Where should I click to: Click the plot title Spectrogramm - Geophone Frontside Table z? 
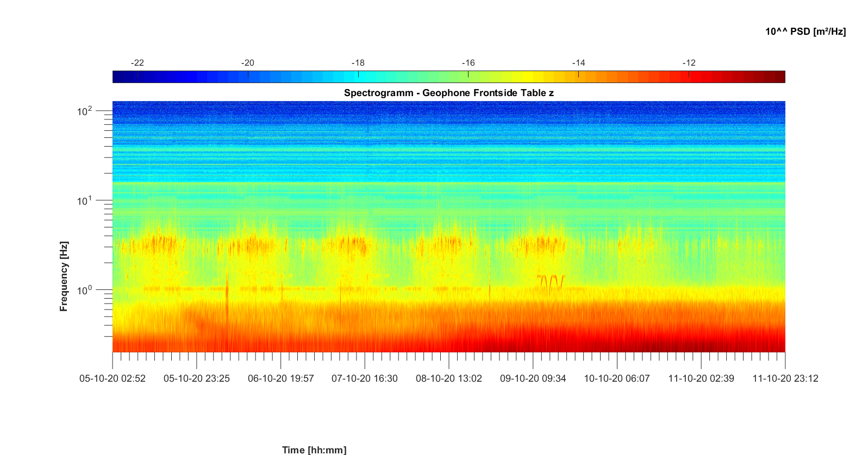pos(448,93)
